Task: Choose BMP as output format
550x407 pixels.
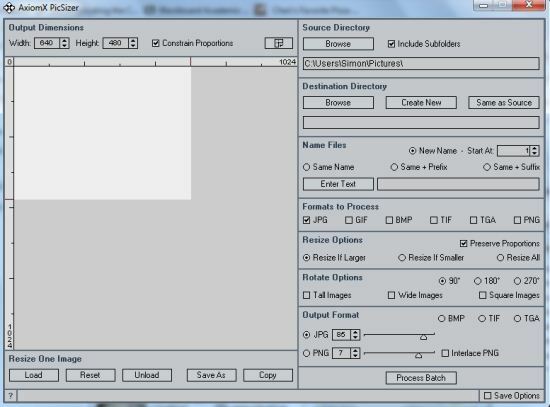Action: [442, 319]
